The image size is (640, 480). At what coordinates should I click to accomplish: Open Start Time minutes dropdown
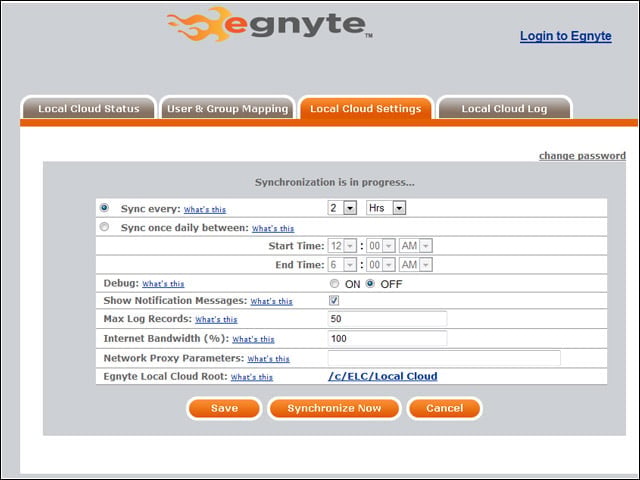click(380, 246)
